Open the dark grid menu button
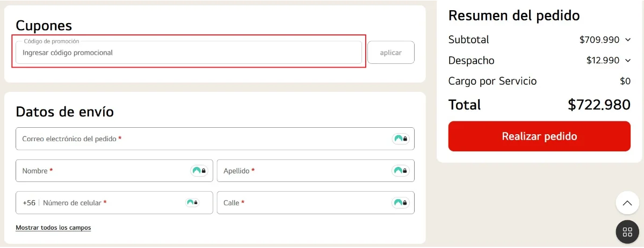Screen dimensions: 644x248 click(x=627, y=232)
